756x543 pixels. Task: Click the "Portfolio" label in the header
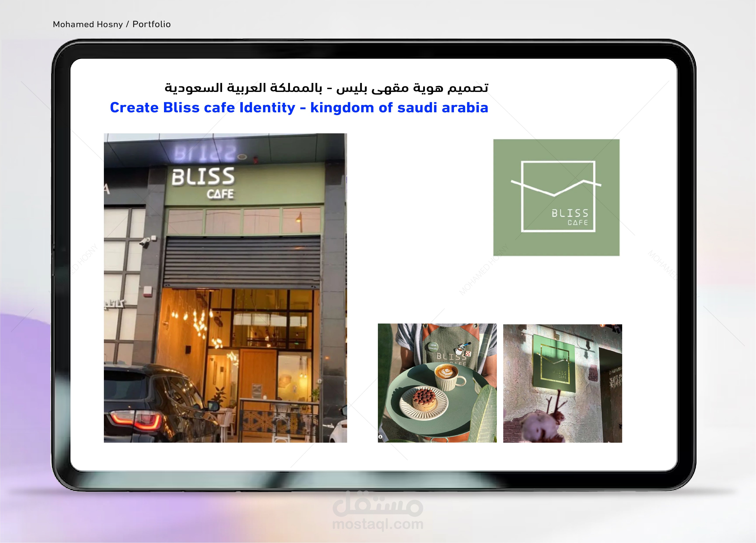pos(152,24)
